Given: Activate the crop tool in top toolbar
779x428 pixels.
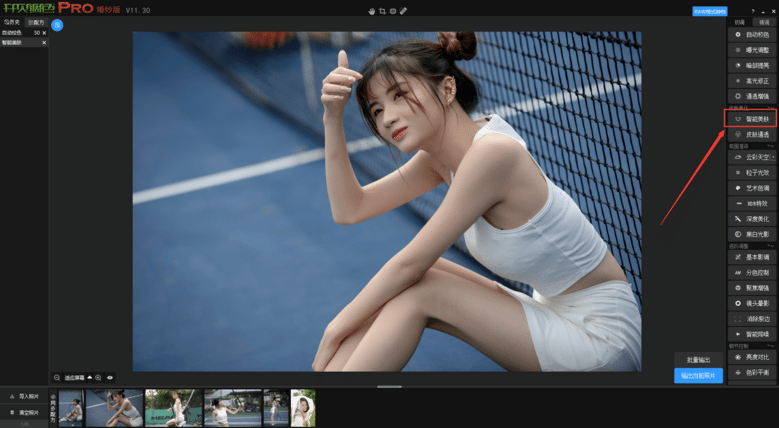Looking at the screenshot, I should tap(382, 10).
